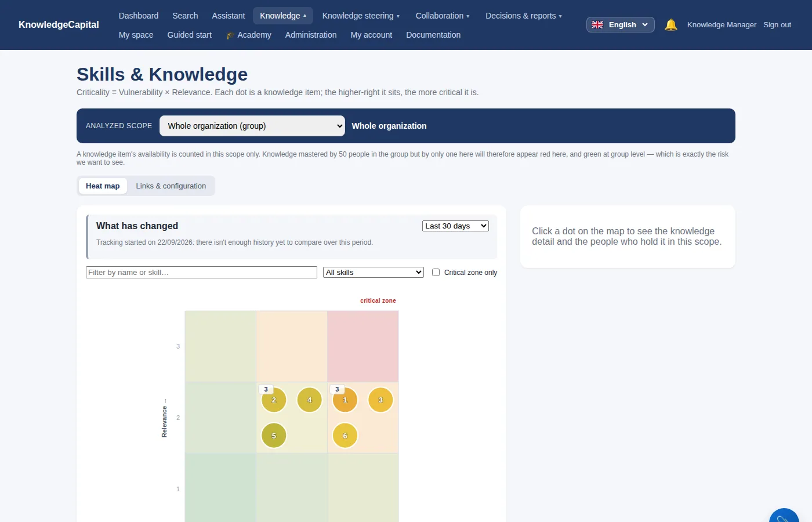Open the Documentation page
Screen dimensions: 812x522
click(x=433, y=35)
